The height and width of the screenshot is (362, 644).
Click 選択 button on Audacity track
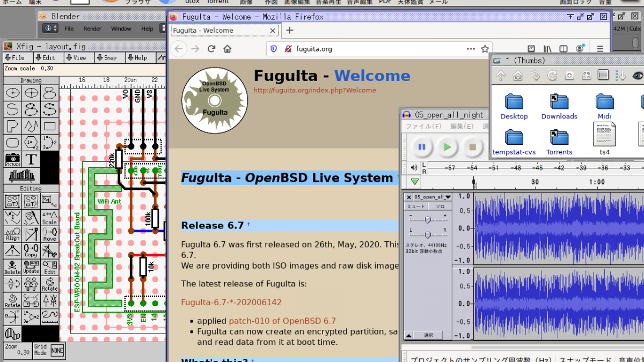[428, 335]
